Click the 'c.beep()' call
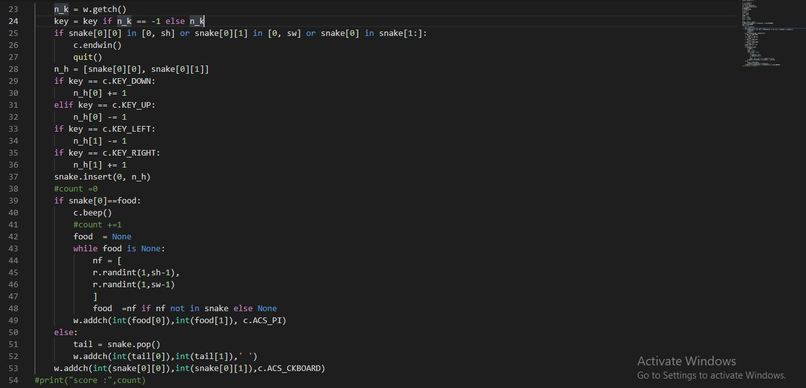Image resolution: width=806 pixels, height=388 pixels. coord(92,212)
